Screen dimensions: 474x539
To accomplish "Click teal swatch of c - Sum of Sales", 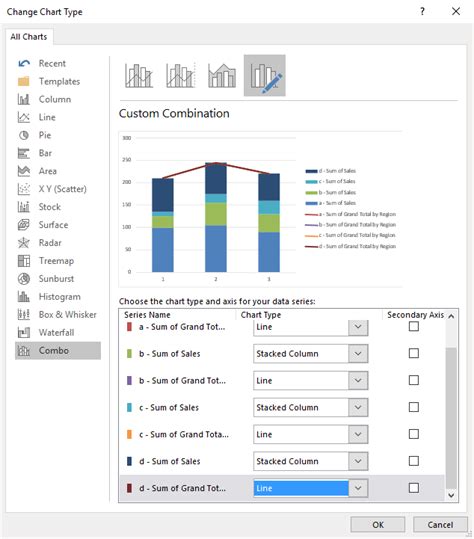I will [129, 407].
